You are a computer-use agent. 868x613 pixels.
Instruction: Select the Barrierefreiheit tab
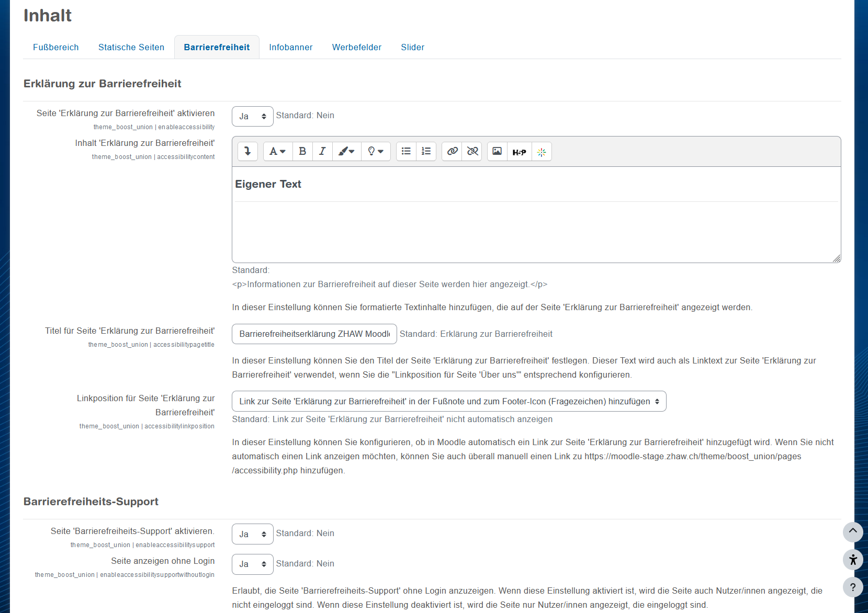[217, 47]
